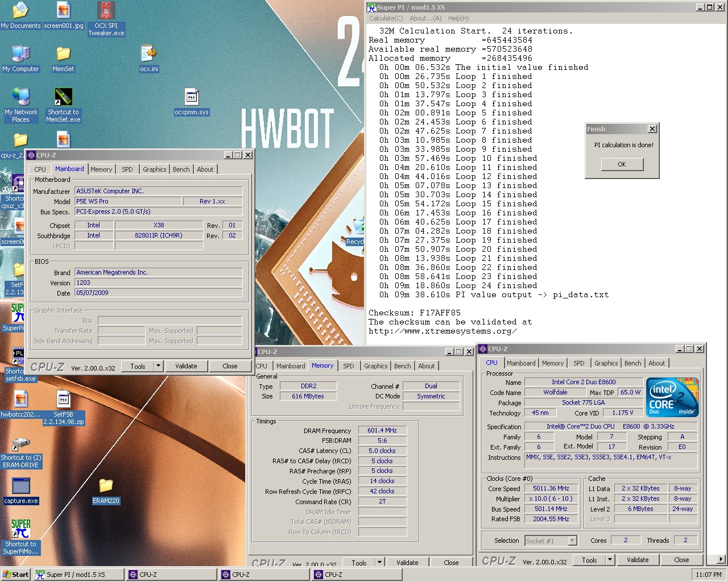Click DRAM Frequency value 601.4 MHz
Screen dimensions: 728x582
382,430
